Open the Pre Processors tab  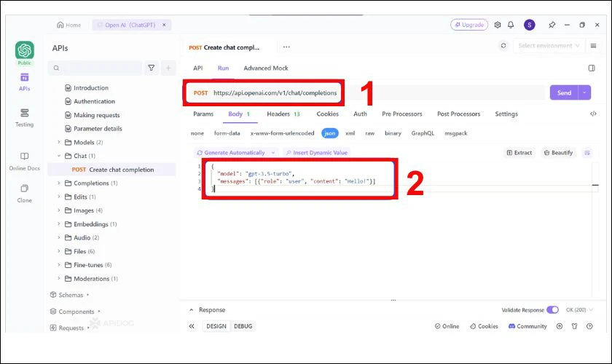coord(402,114)
